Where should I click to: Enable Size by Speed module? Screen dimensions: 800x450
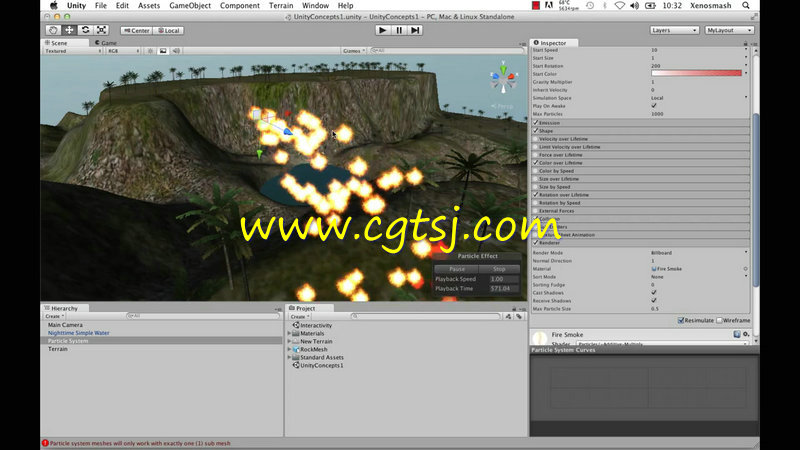click(x=536, y=187)
